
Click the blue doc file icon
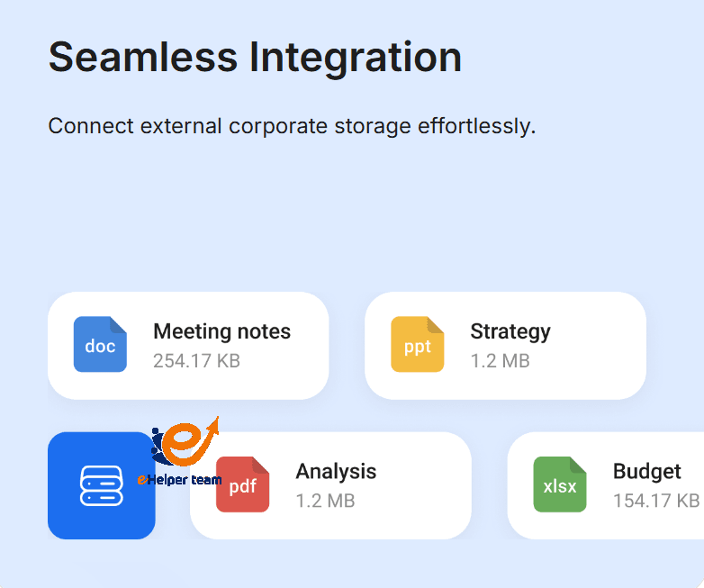tap(100, 345)
